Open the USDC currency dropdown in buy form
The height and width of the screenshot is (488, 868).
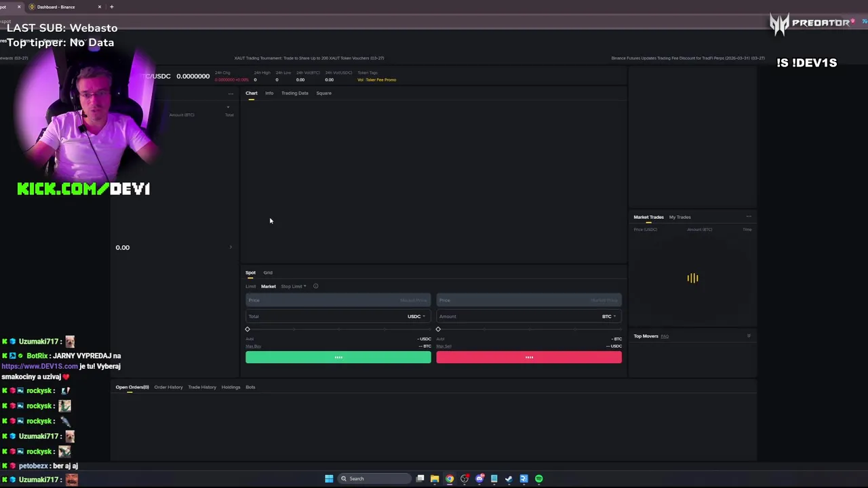(x=416, y=317)
